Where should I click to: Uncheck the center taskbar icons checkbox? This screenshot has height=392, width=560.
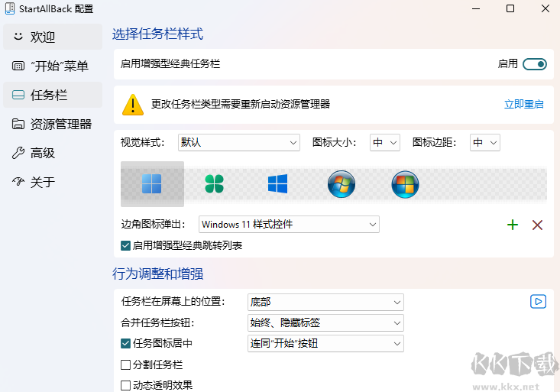pyautogui.click(x=126, y=344)
